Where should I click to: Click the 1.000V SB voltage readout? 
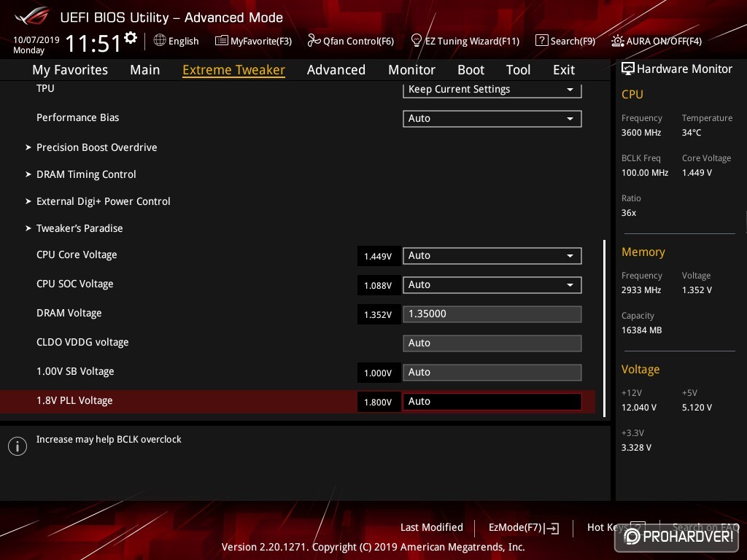point(379,373)
